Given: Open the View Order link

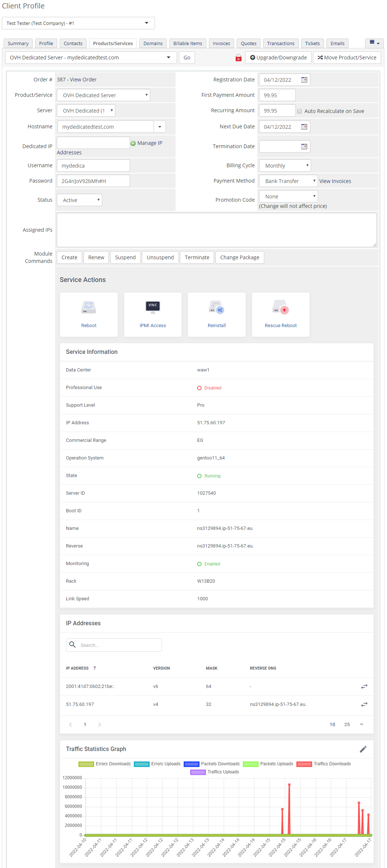Looking at the screenshot, I should pos(83,80).
